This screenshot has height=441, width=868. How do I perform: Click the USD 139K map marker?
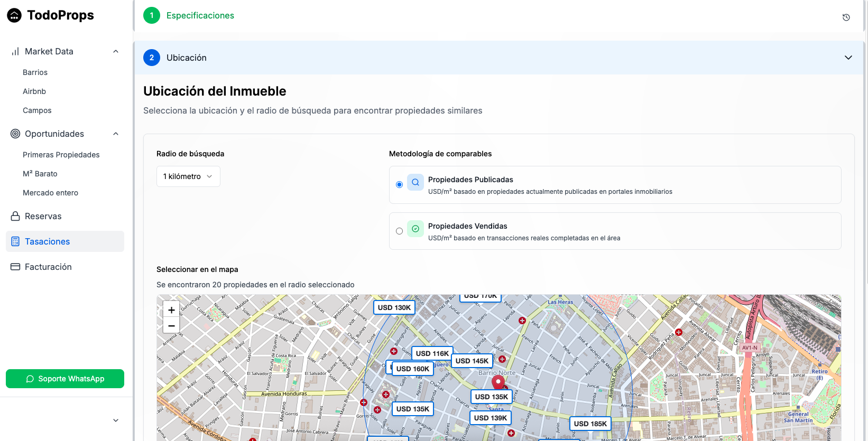point(491,418)
